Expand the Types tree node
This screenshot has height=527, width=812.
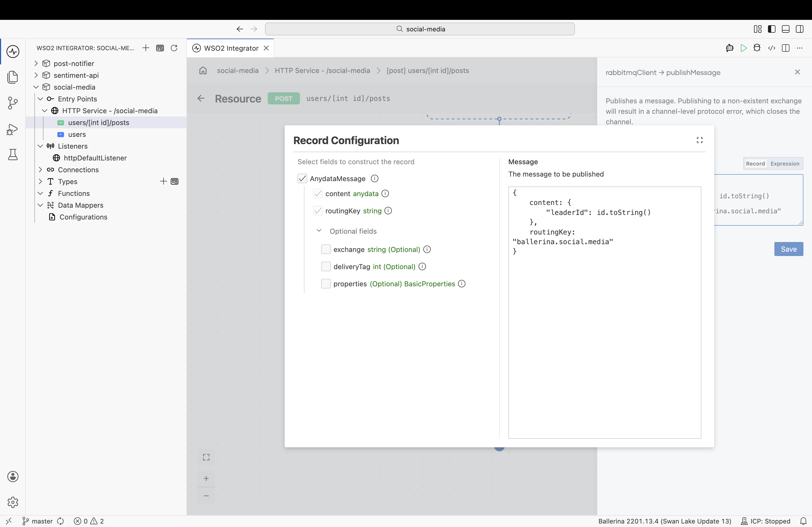[40, 181]
